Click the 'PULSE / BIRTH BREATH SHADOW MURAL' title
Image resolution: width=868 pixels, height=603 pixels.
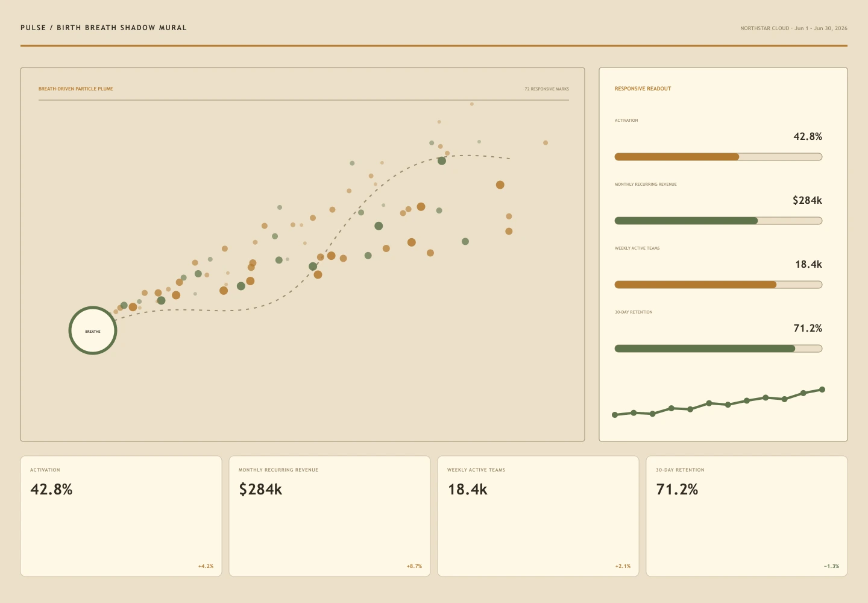(x=104, y=28)
